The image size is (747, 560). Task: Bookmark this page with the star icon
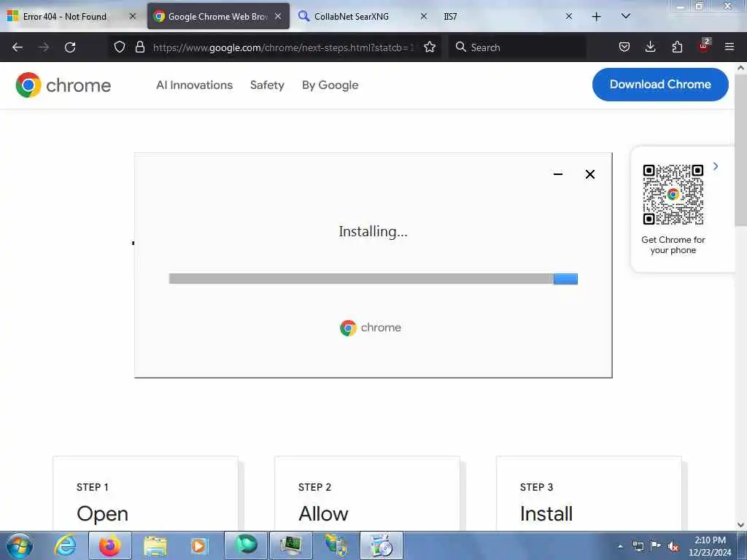[430, 47]
